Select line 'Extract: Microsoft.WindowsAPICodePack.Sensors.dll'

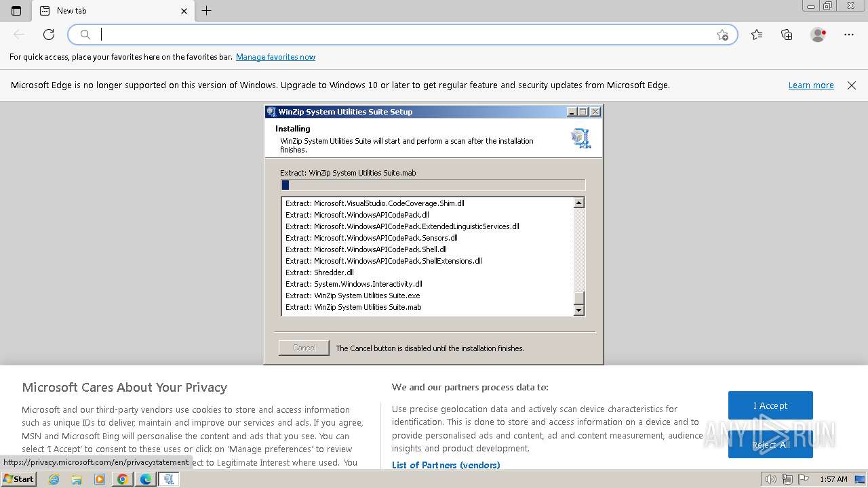click(x=372, y=238)
